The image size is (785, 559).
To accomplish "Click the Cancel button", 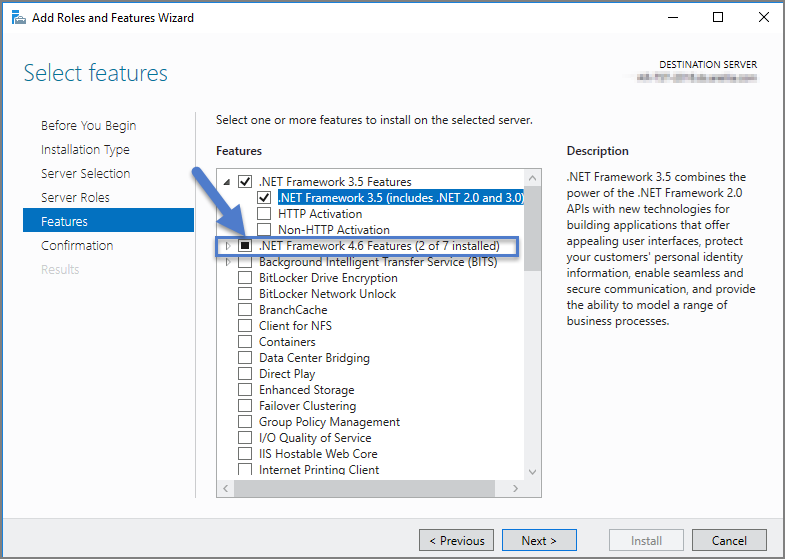I will [x=729, y=540].
